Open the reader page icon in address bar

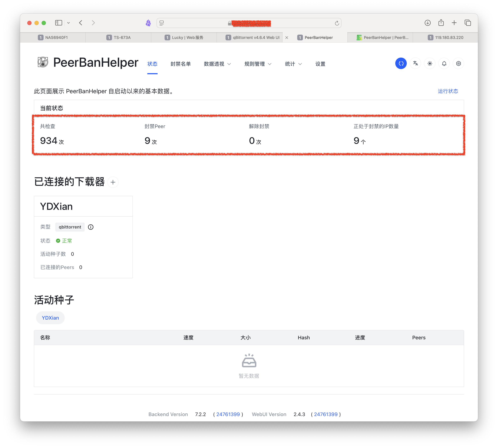point(162,23)
